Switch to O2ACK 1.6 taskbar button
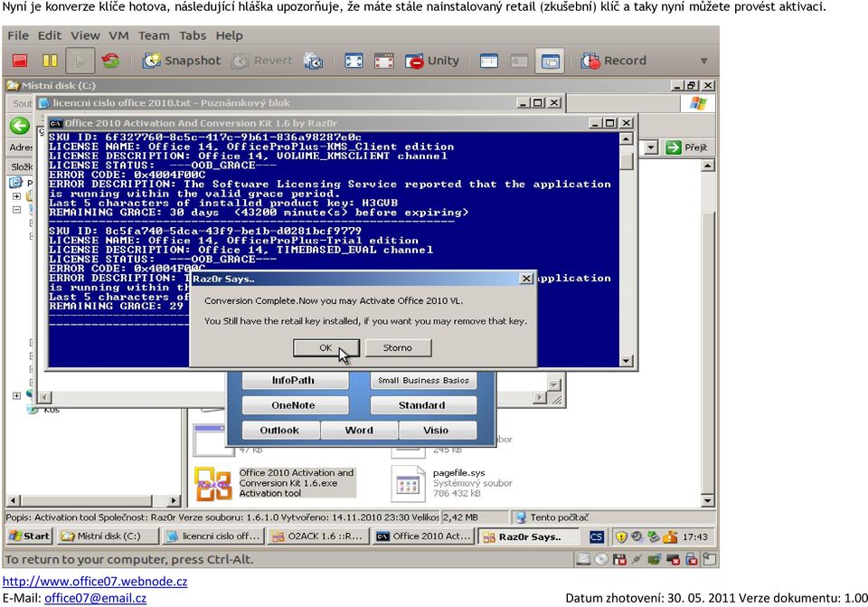The height and width of the screenshot is (607, 868). pyautogui.click(x=318, y=536)
